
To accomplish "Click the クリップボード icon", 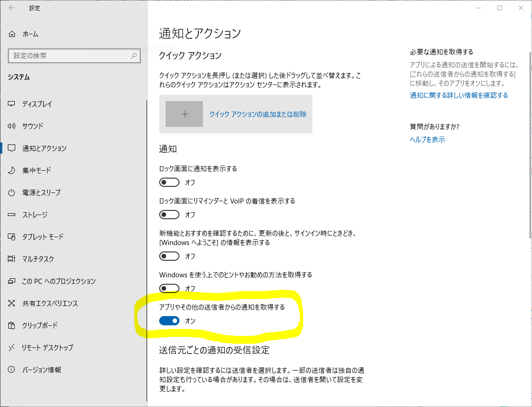I will tap(12, 325).
